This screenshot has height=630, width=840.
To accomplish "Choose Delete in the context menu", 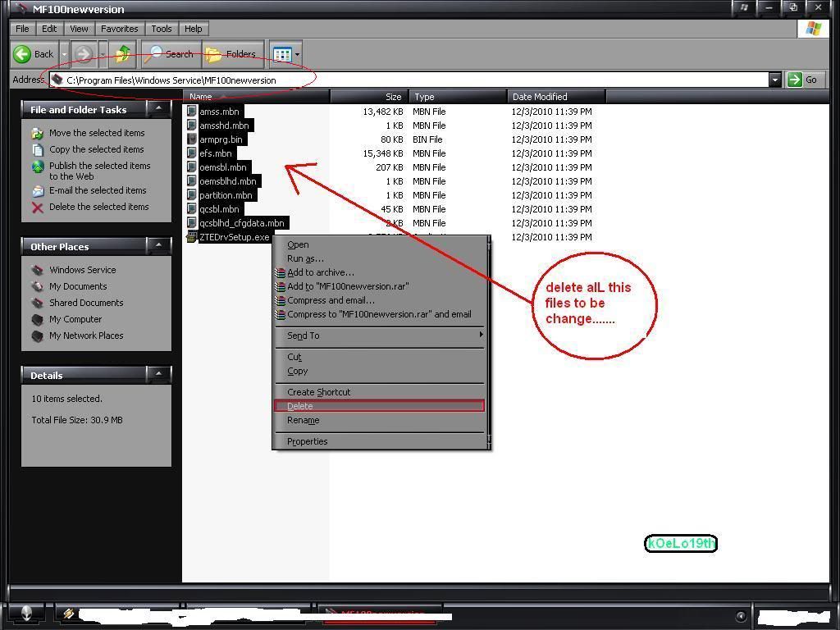I will 380,406.
